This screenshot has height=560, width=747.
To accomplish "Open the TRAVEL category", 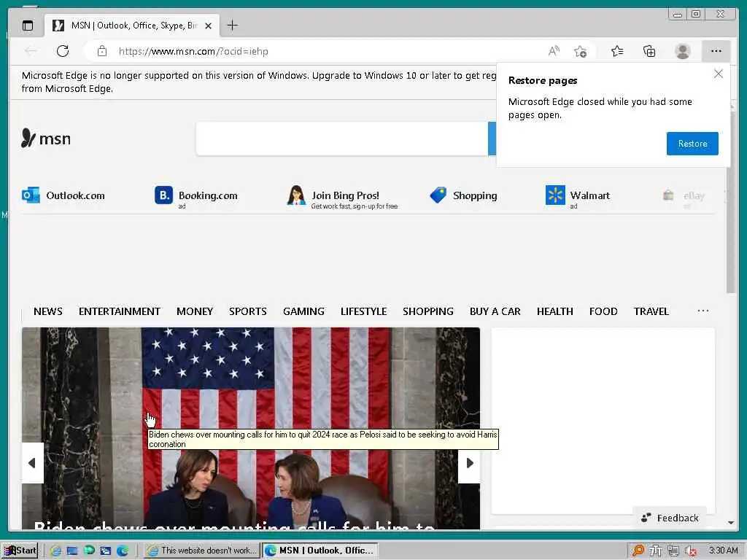I will click(651, 311).
